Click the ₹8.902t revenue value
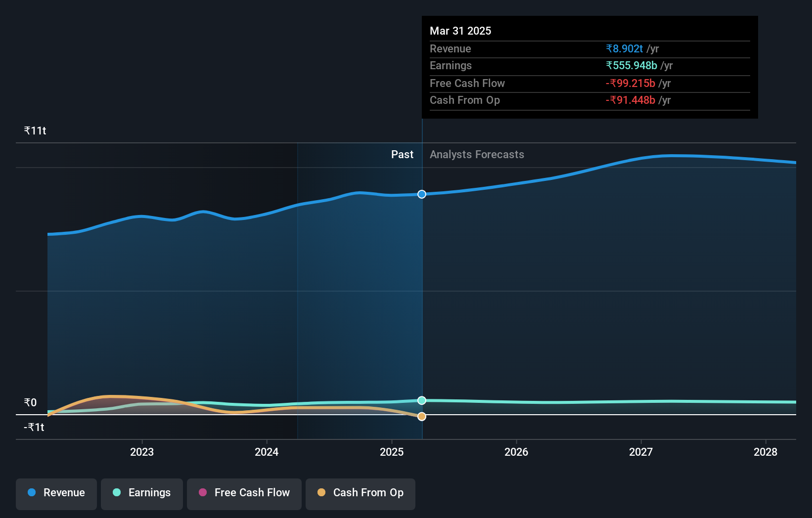 point(625,48)
